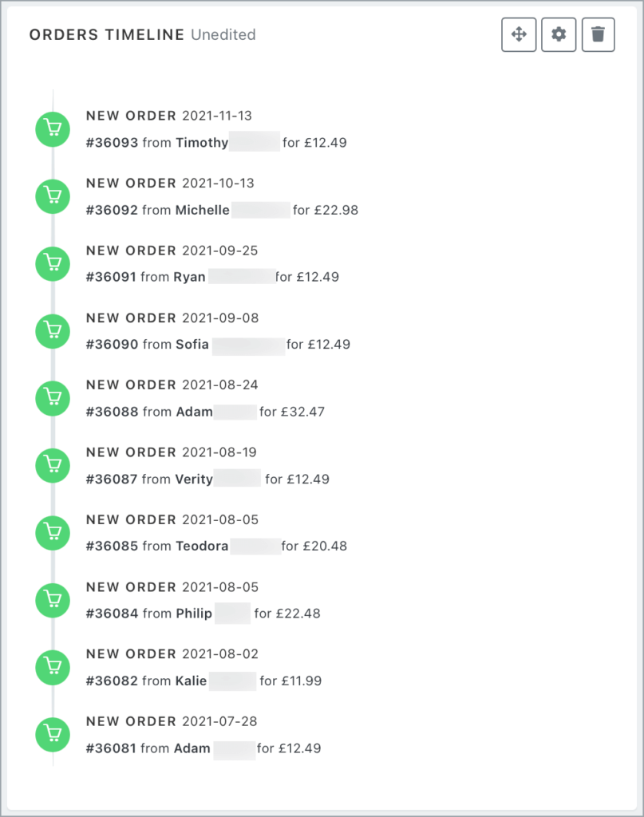Open order number #36093 link
The image size is (644, 817).
coord(113,144)
